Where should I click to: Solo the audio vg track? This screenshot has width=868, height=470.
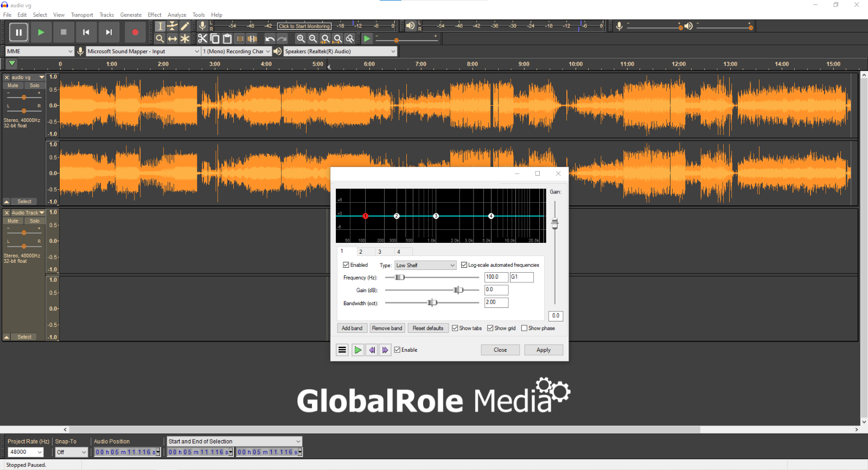tap(35, 86)
